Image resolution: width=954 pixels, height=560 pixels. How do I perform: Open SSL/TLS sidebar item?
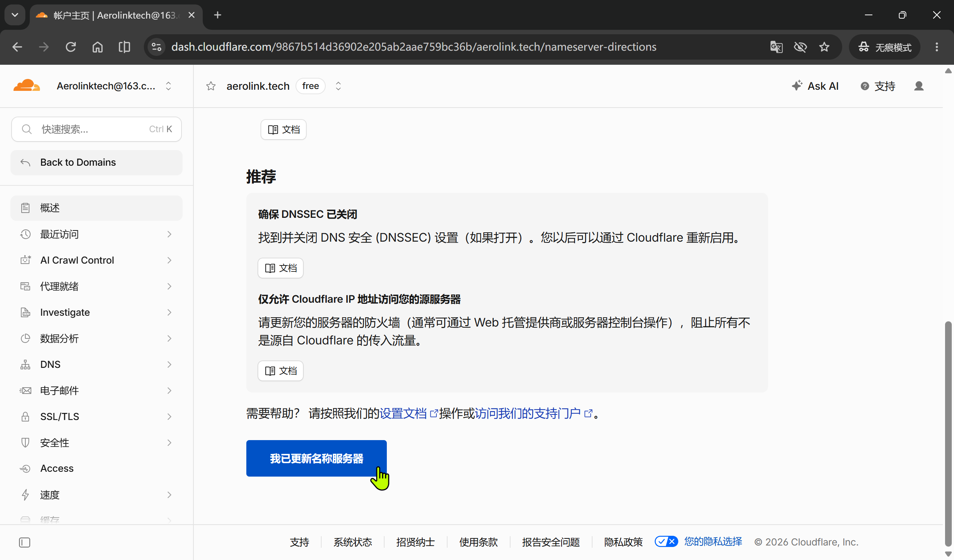point(97,416)
